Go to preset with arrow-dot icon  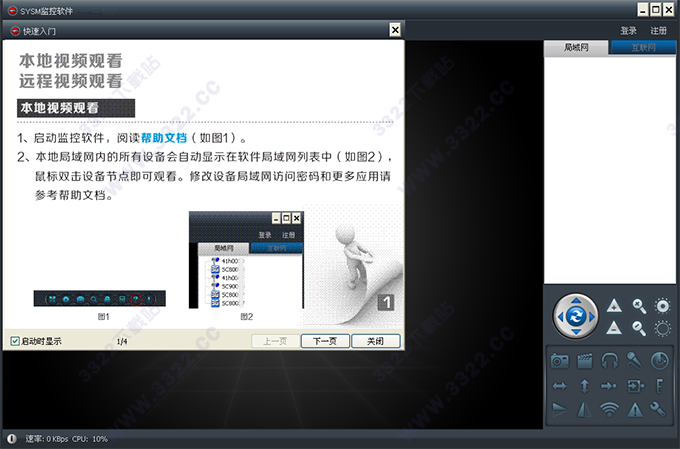coord(608,386)
